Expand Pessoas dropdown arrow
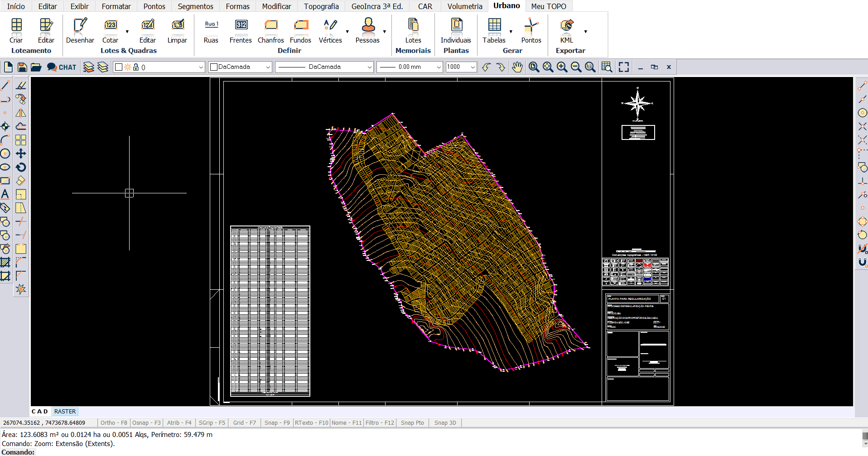This screenshot has height=456, width=868. click(385, 32)
